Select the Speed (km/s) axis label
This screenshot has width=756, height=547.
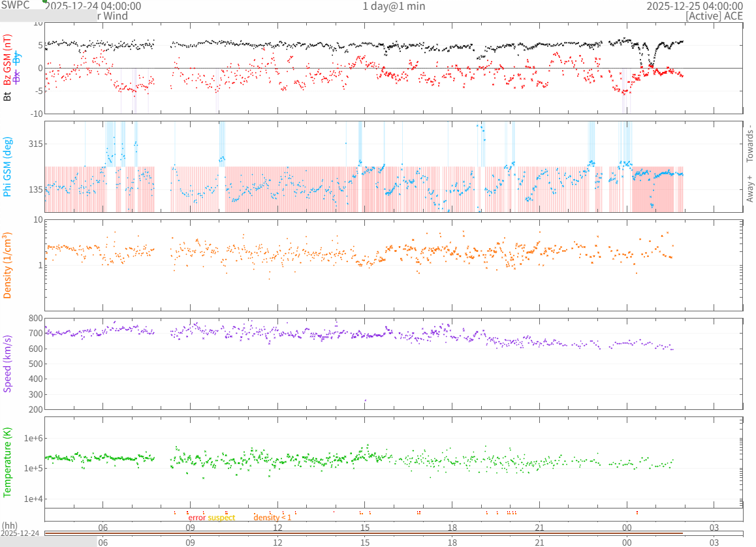click(x=8, y=364)
